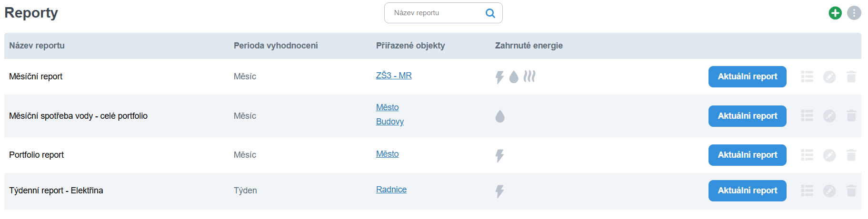
Task: Open the three-dot more options menu
Action: coord(854,13)
